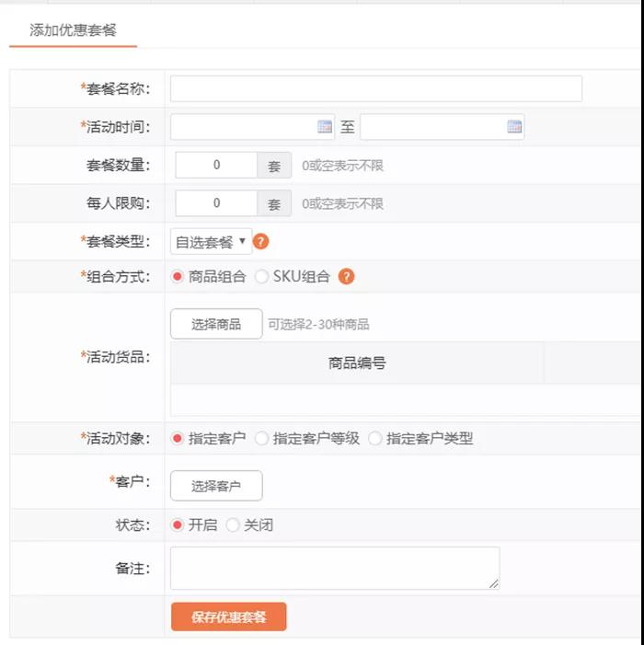
Task: Click help icon next to SKU组合
Action: point(347,277)
